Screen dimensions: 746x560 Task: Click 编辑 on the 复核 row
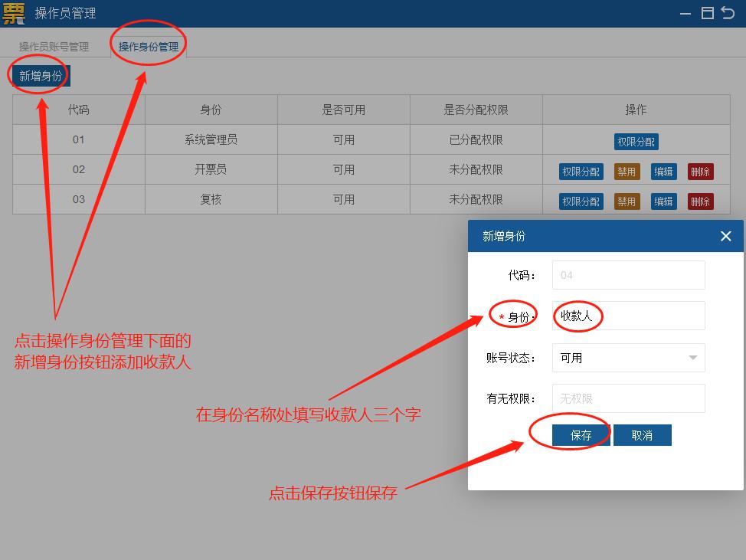click(x=663, y=199)
